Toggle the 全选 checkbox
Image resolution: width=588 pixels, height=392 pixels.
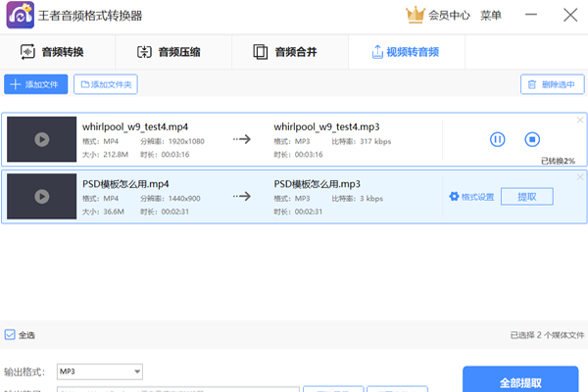(10, 335)
